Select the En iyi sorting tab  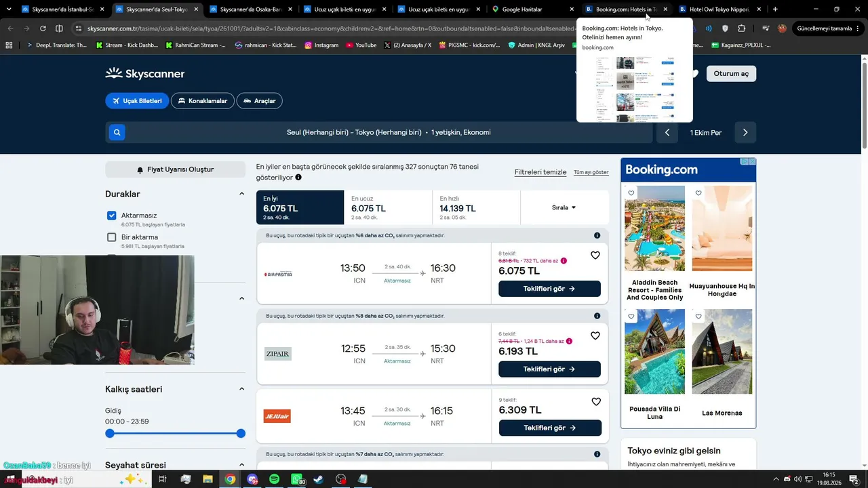point(300,207)
